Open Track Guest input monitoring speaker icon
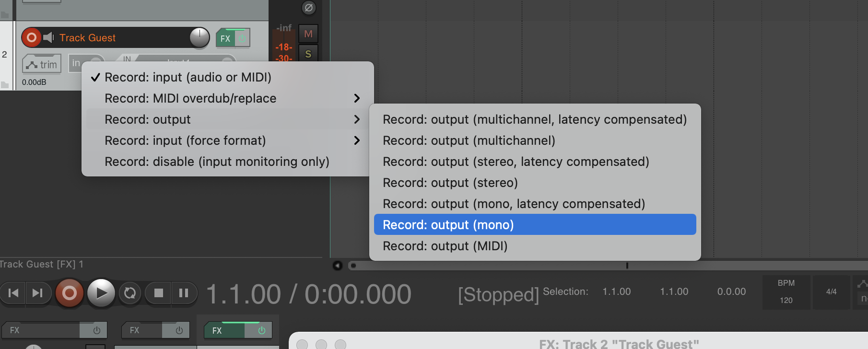 pos(48,37)
